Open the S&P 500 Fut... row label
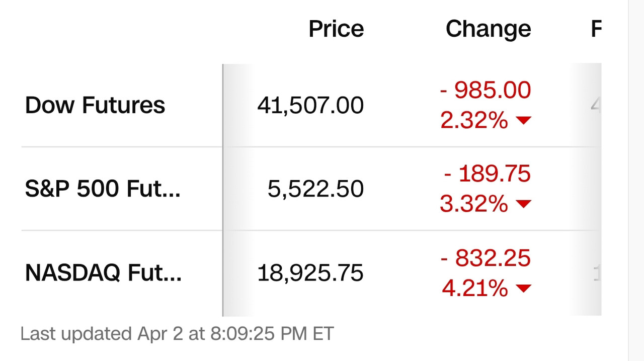The image size is (644, 361). pos(103,189)
